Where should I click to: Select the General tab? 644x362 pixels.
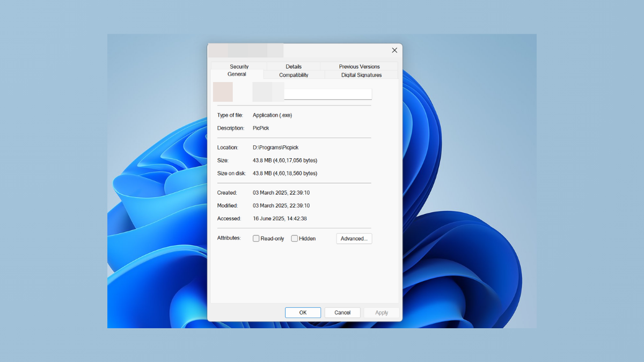(x=237, y=74)
